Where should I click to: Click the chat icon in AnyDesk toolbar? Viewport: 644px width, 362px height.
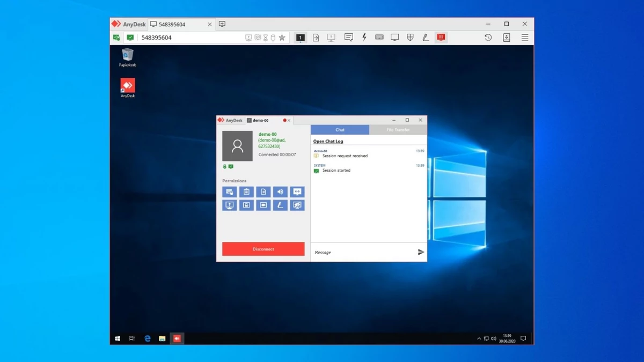click(349, 38)
